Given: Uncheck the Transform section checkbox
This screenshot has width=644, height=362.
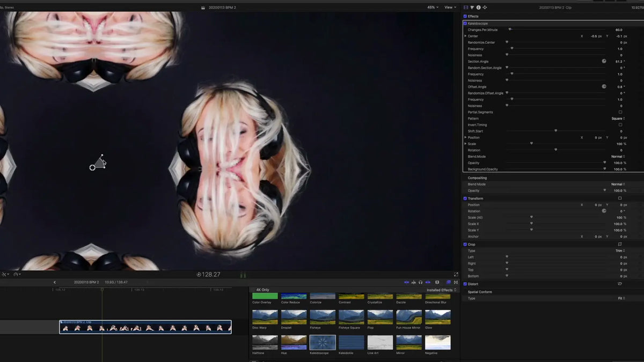Looking at the screenshot, I should click(x=465, y=198).
